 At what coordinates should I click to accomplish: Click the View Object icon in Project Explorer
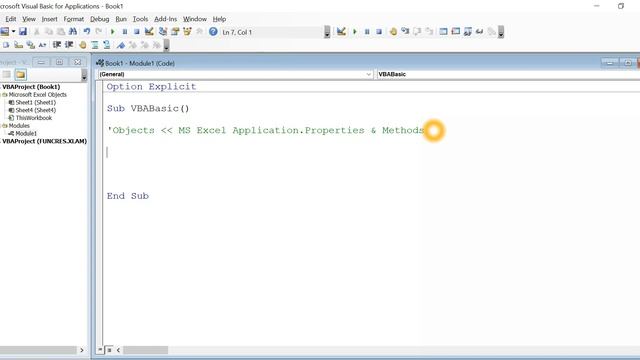click(7, 74)
